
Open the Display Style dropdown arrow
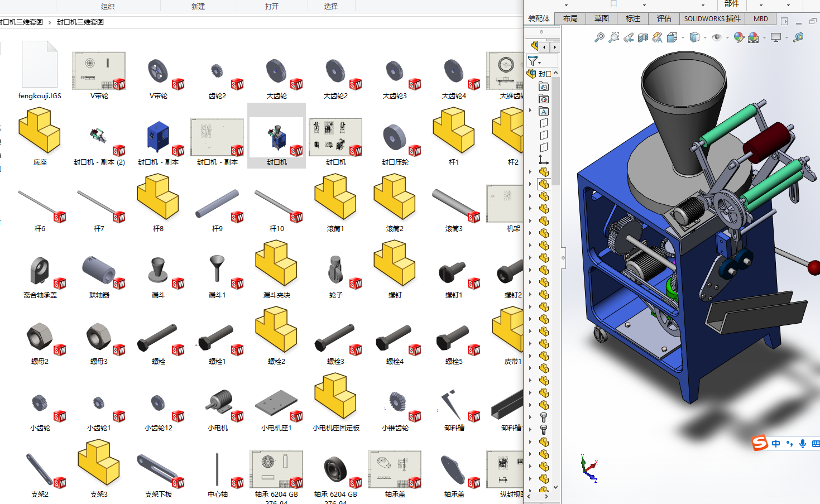(705, 38)
